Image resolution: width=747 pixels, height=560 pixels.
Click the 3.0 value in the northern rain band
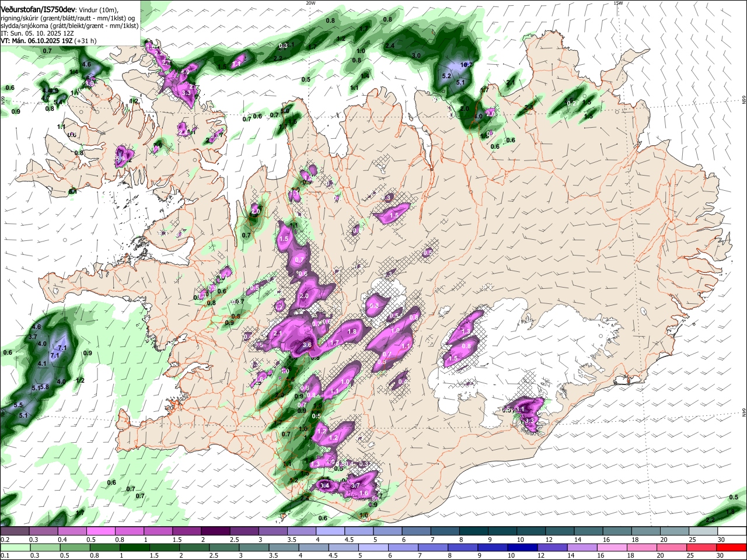pyautogui.click(x=416, y=55)
